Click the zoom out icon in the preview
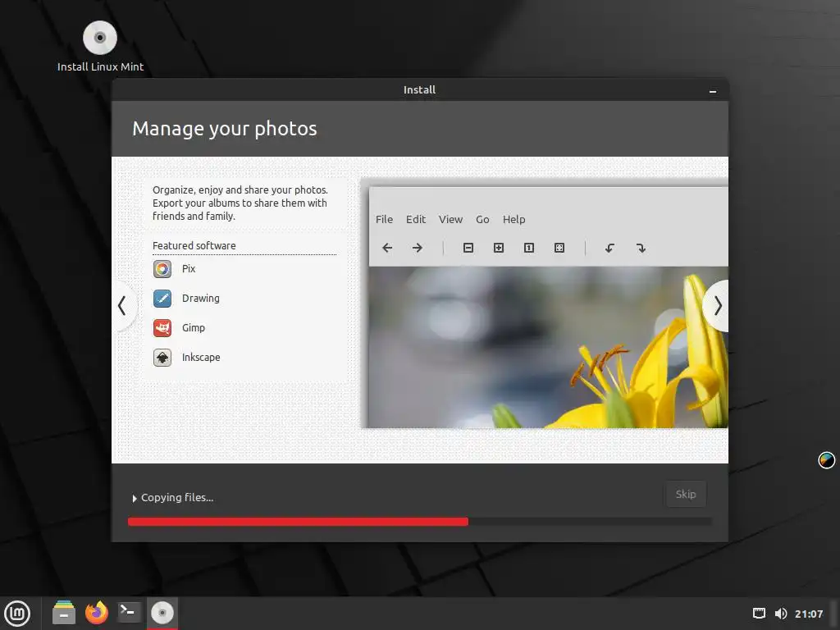The width and height of the screenshot is (840, 630). click(x=468, y=248)
